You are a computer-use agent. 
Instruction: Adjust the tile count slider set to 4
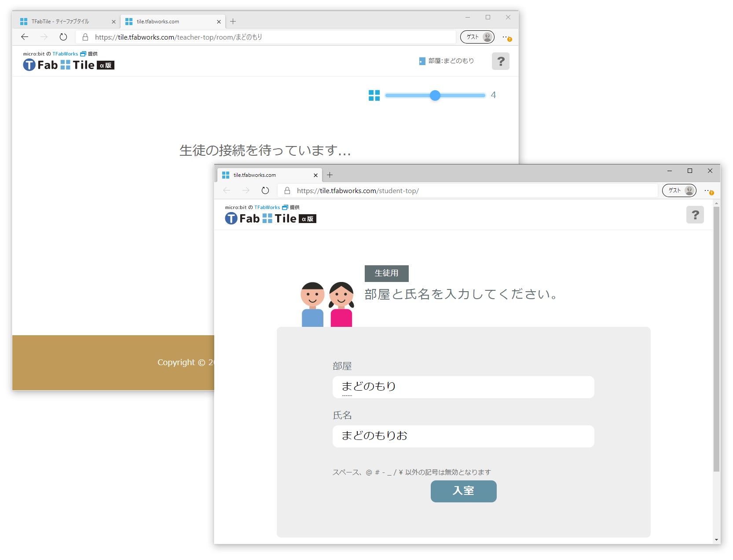point(435,95)
